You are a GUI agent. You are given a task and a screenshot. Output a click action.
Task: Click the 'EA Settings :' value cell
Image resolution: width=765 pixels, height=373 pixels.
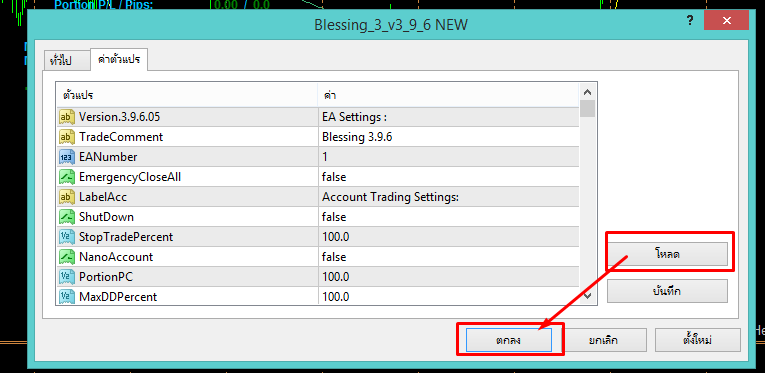pyautogui.click(x=448, y=117)
